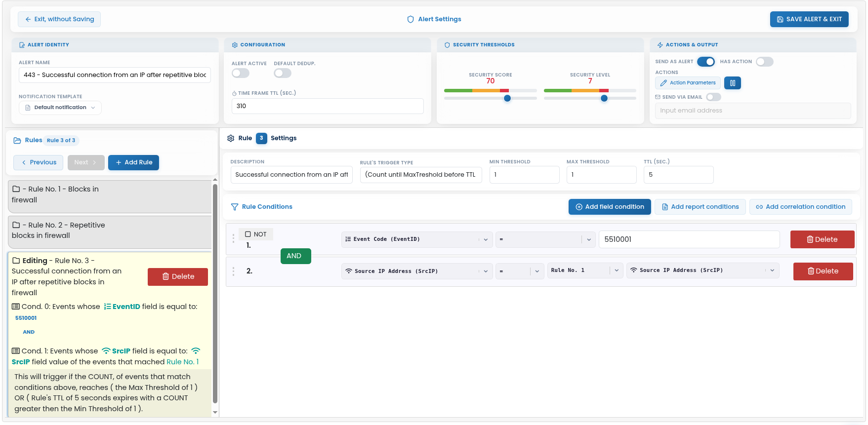Viewport: 868px width, 425px height.
Task: Open the Rule No. 1 correlation dropdown
Action: click(585, 270)
